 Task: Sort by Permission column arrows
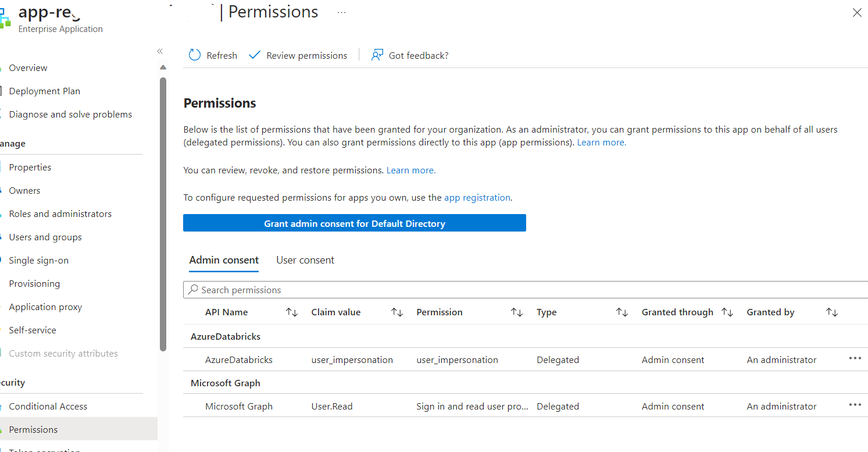(x=517, y=312)
